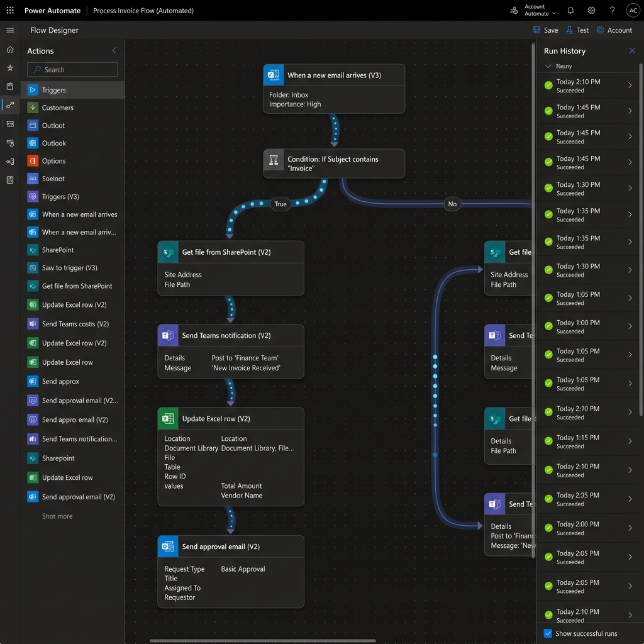Viewport: 644px width, 644px height.
Task: Collapse the Actions panel with the chevron
Action: (x=114, y=50)
